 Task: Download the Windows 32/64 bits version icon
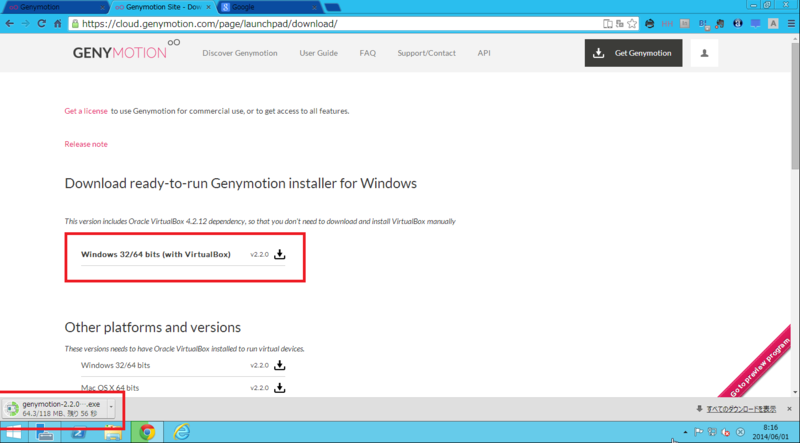[280, 365]
